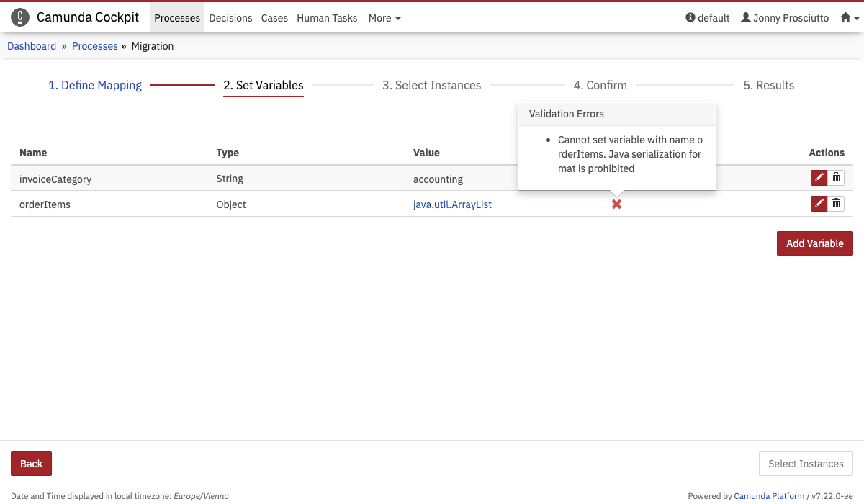Go to the Processes navigation tab
The height and width of the screenshot is (504, 864).
click(177, 18)
